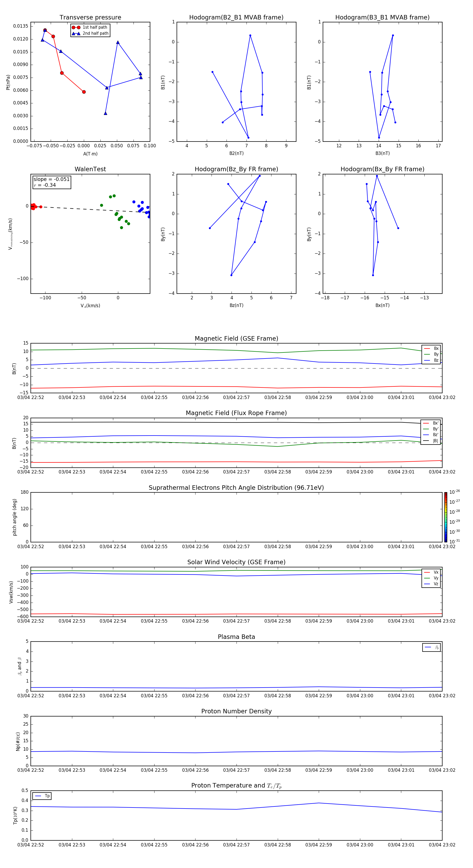The height and width of the screenshot is (868, 473).
Task: Click the peak point of B2_B1 hodogram
Action: coord(250,36)
